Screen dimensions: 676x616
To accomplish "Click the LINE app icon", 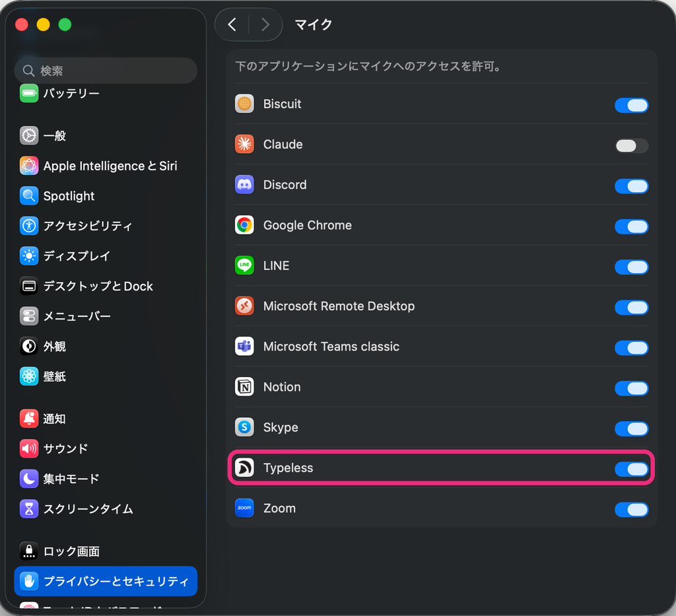I will 244,265.
